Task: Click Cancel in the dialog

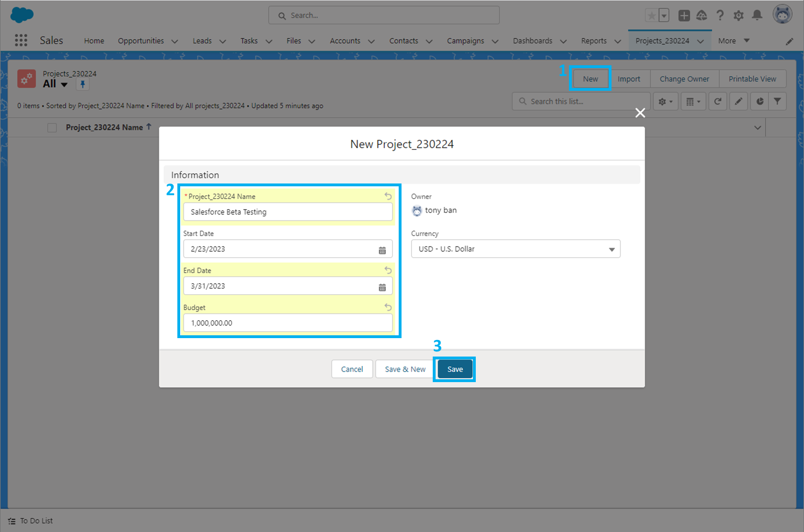Action: (x=352, y=369)
